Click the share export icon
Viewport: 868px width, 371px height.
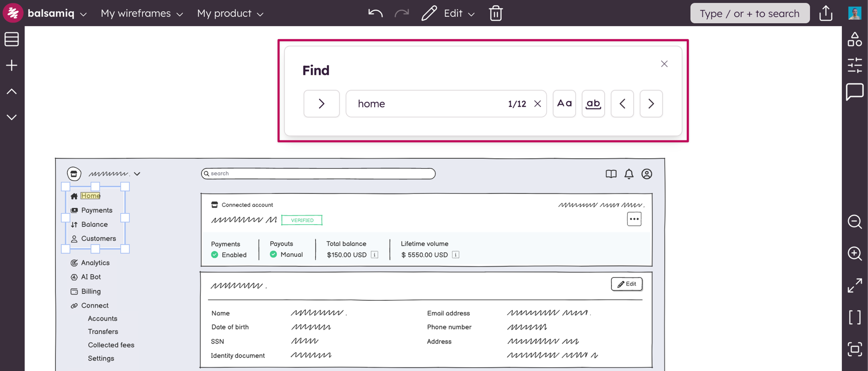826,13
